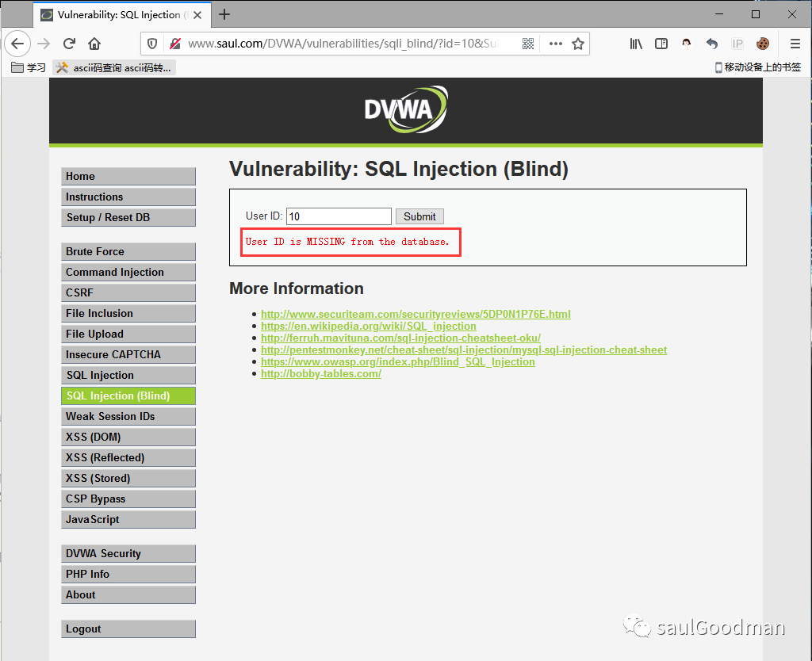The height and width of the screenshot is (661, 812).
Task: Open the cookie extension icon
Action: click(x=763, y=44)
